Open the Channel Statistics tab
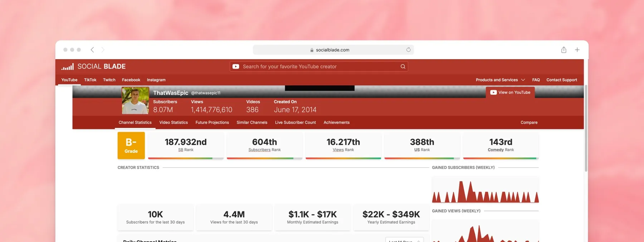644x242 pixels. pyautogui.click(x=135, y=123)
